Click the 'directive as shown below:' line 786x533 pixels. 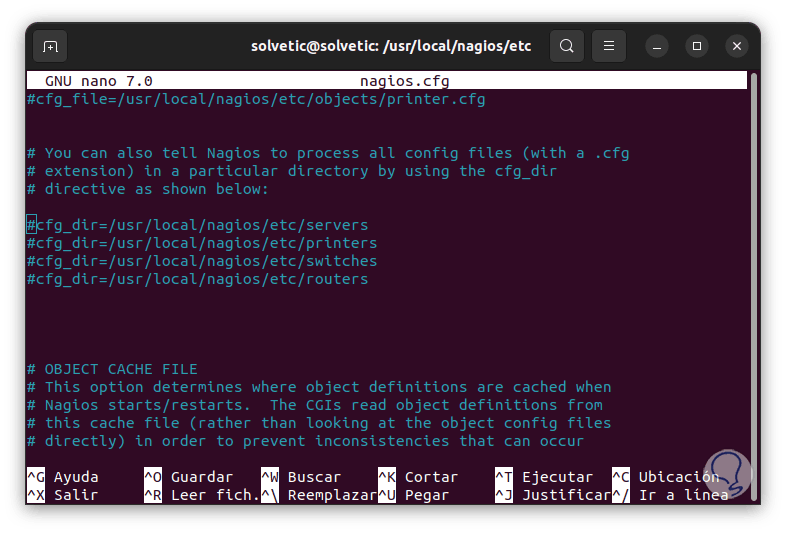click(148, 190)
